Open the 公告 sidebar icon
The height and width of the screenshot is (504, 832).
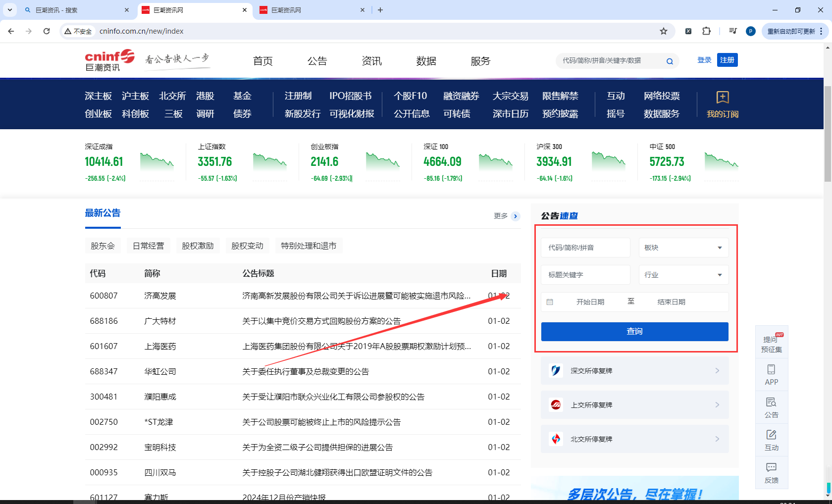pyautogui.click(x=771, y=402)
